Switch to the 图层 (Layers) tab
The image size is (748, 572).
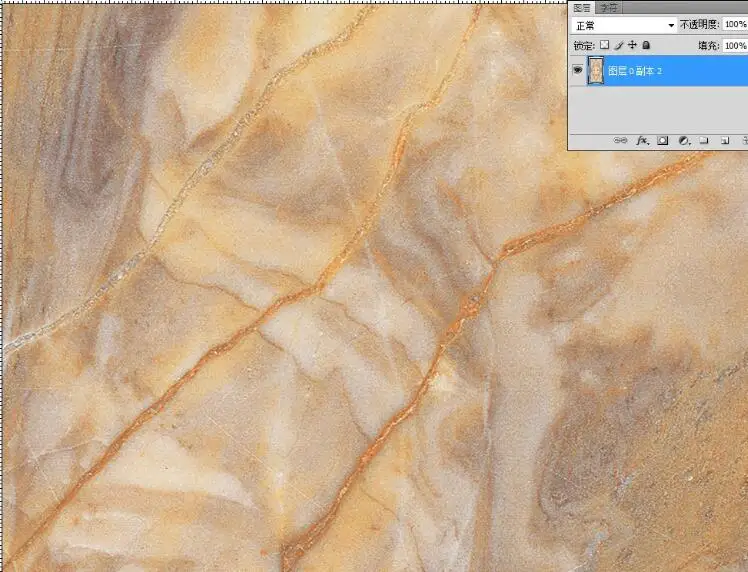click(582, 7)
